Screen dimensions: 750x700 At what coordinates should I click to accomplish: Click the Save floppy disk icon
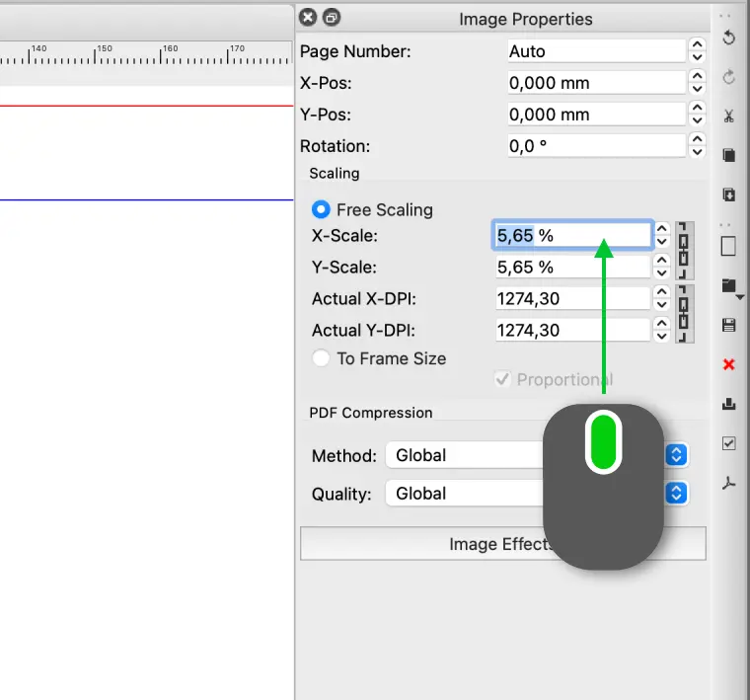(x=728, y=325)
